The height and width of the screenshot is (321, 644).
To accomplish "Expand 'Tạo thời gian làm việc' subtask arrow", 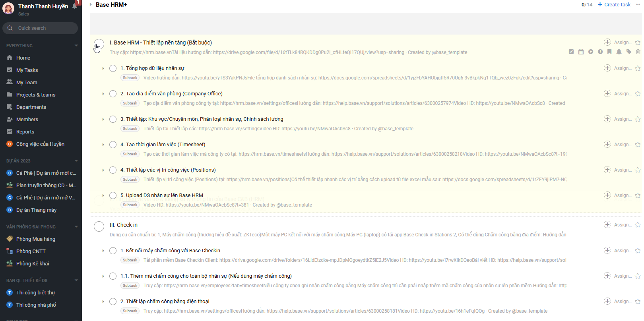I will click(x=103, y=145).
